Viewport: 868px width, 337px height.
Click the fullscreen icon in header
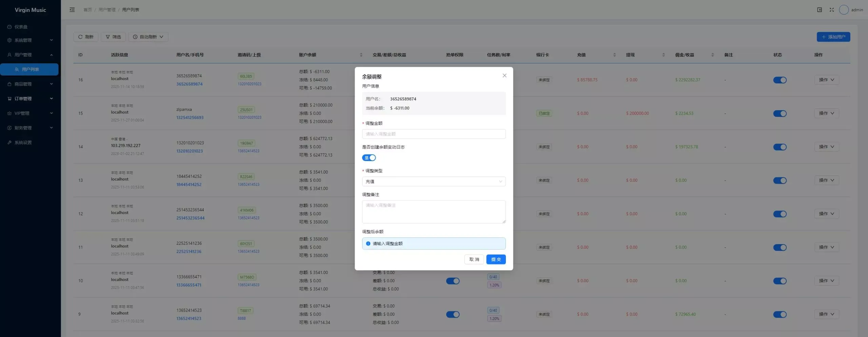(831, 10)
